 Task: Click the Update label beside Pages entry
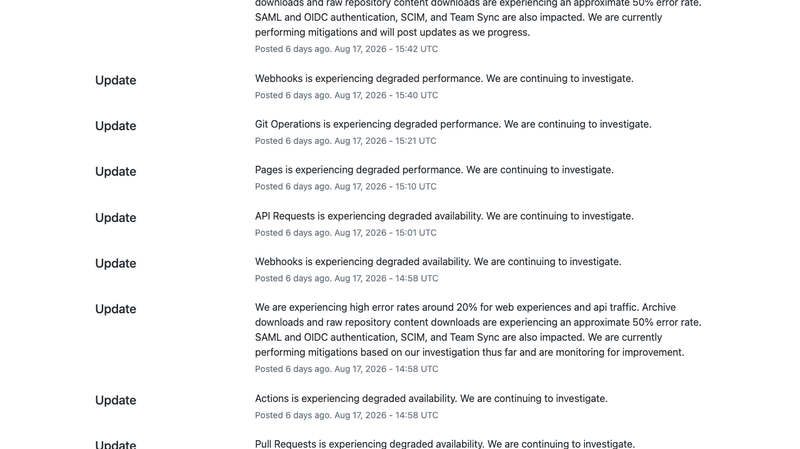click(x=115, y=171)
